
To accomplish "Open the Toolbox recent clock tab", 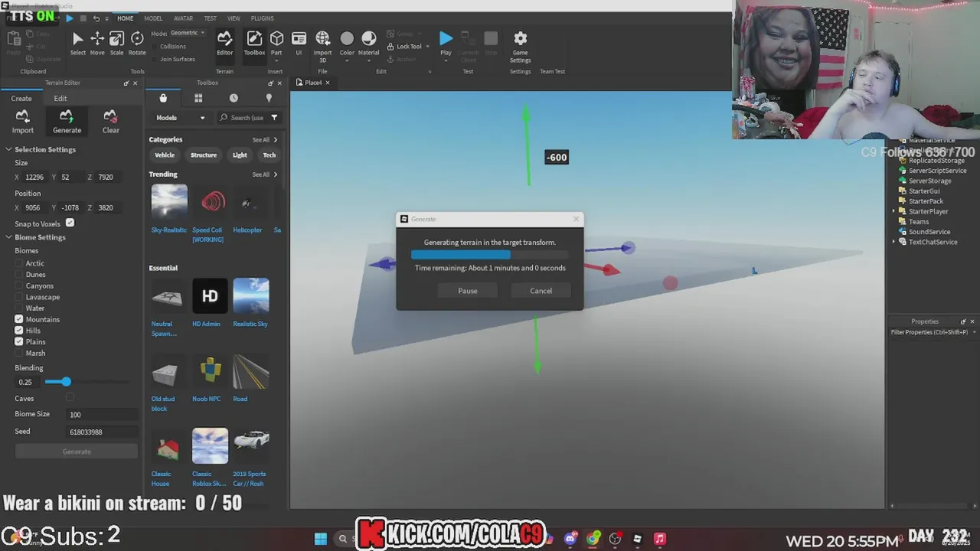I will 234,98.
